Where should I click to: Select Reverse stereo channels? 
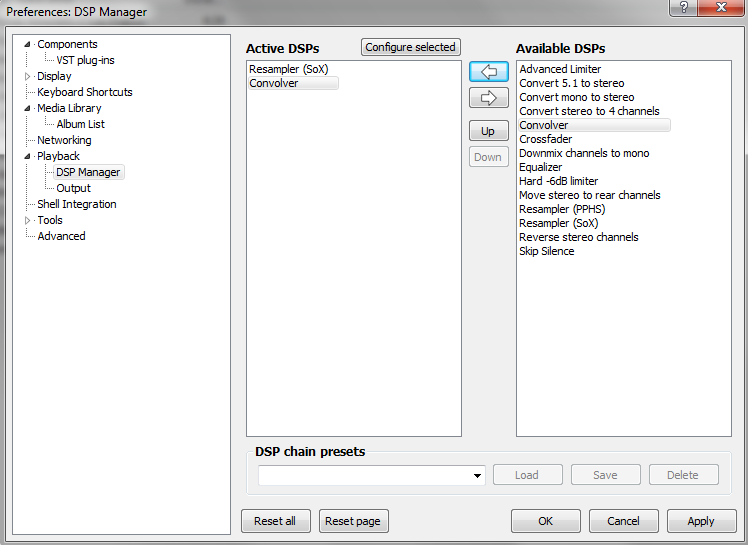pos(579,237)
